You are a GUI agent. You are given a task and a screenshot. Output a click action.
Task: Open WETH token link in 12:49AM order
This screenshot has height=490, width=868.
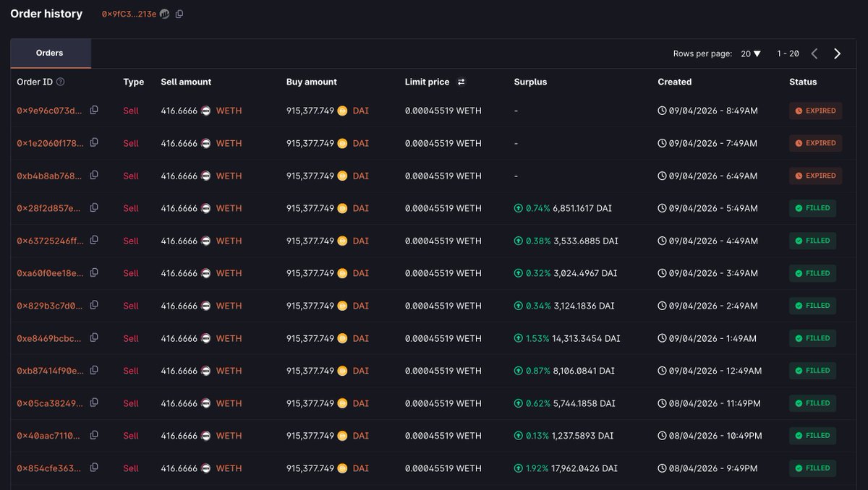(229, 371)
